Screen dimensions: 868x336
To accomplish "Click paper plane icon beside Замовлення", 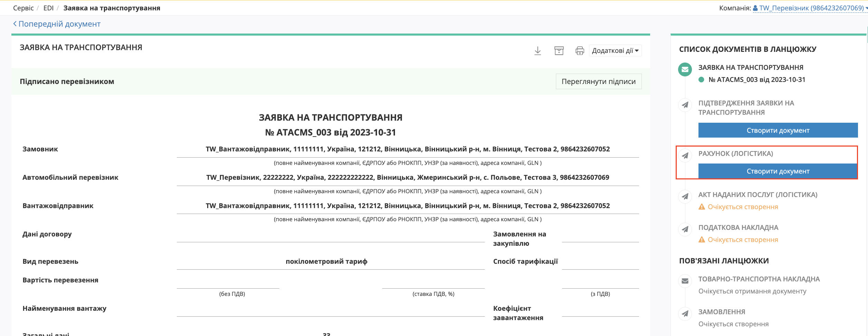I will (685, 314).
